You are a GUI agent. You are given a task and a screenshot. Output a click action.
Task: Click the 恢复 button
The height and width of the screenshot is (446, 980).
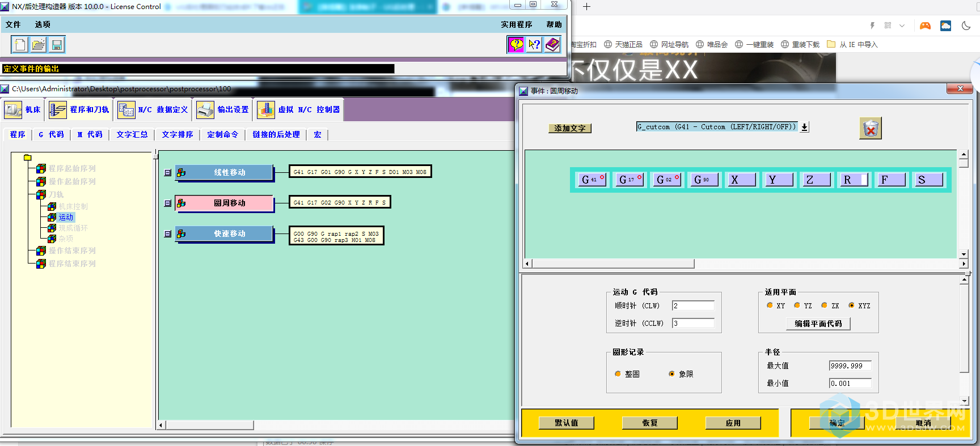pos(650,423)
